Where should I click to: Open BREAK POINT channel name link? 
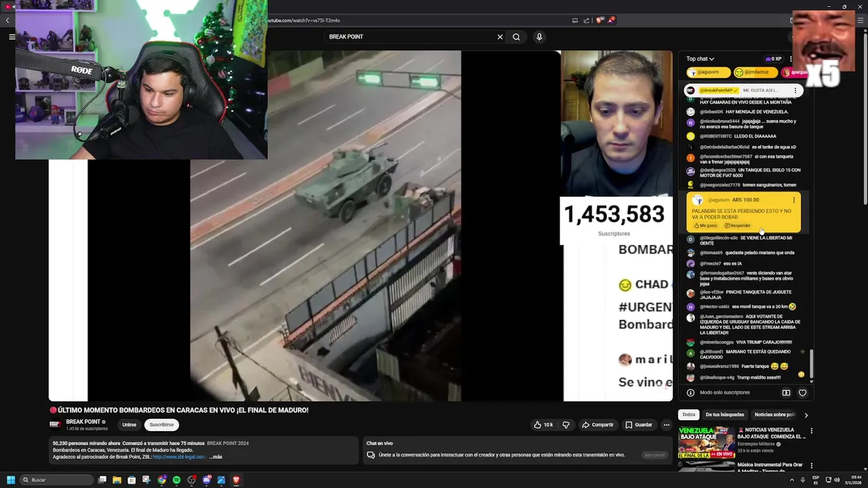(83, 422)
